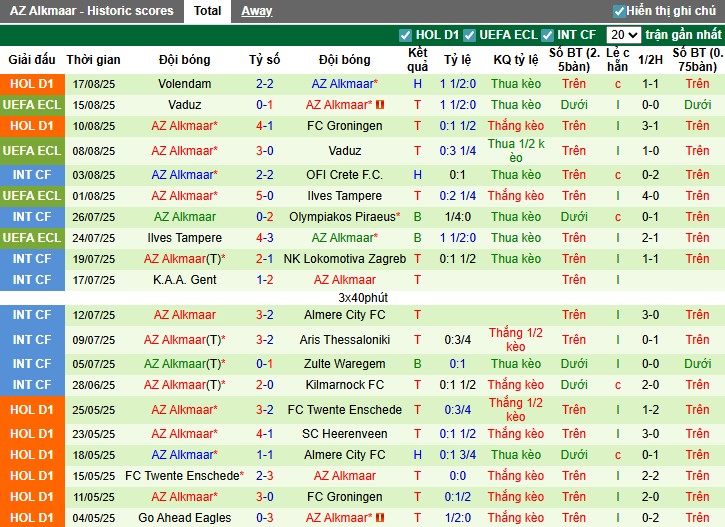The height and width of the screenshot is (527, 725).
Task: Open OFI Crete F.C. team link
Action: point(344,175)
